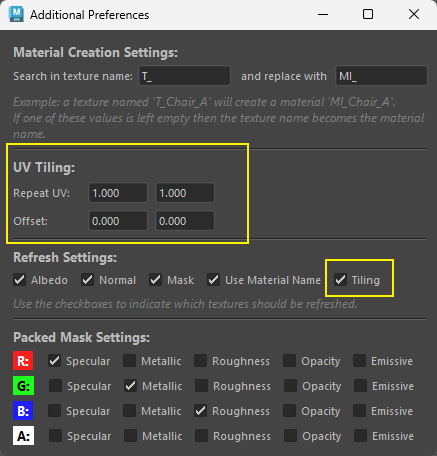Enable Roughness in the A channel row
Image resolution: width=437 pixels, height=456 pixels.
pyautogui.click(x=201, y=436)
